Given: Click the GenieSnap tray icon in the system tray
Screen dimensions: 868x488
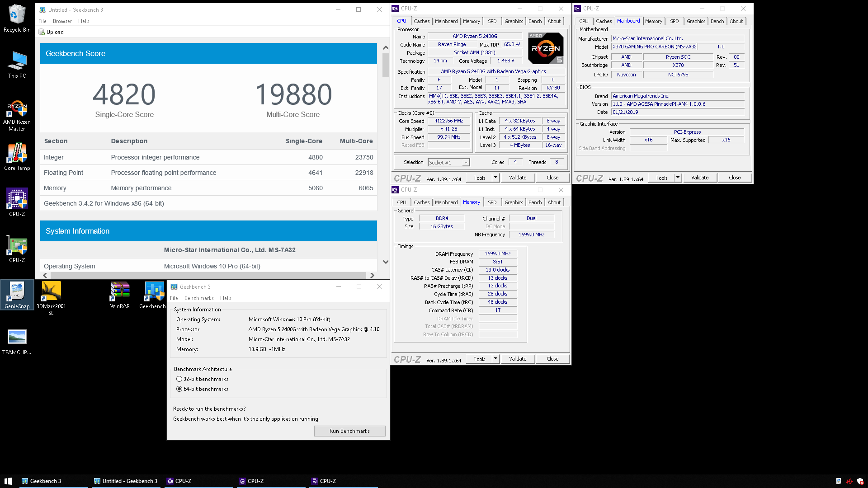Looking at the screenshot, I should pyautogui.click(x=839, y=481).
